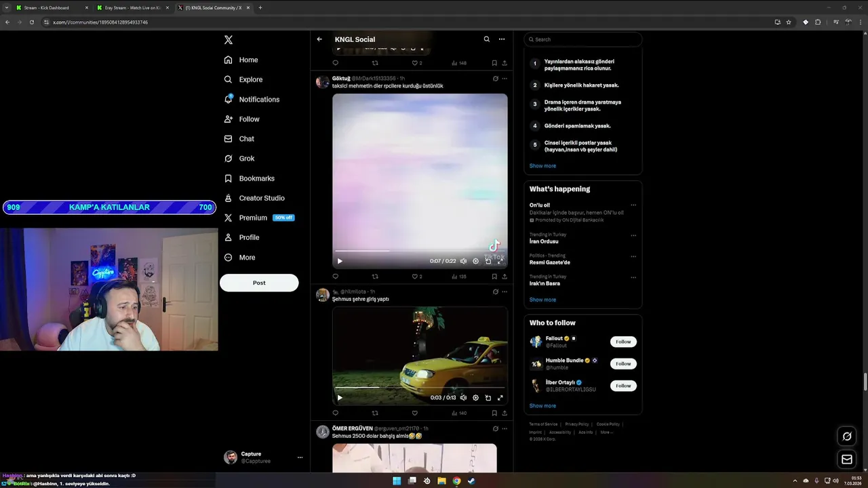Like Göktuğ's post with 2 likes

coord(417,277)
